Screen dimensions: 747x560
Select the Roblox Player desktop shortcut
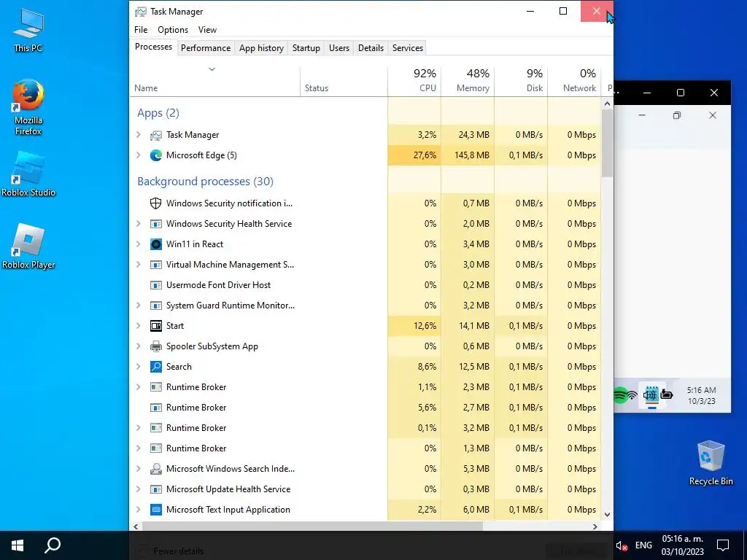28,246
